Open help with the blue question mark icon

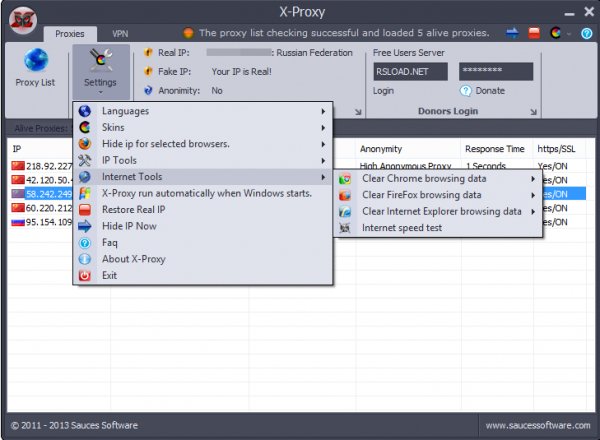(586, 33)
